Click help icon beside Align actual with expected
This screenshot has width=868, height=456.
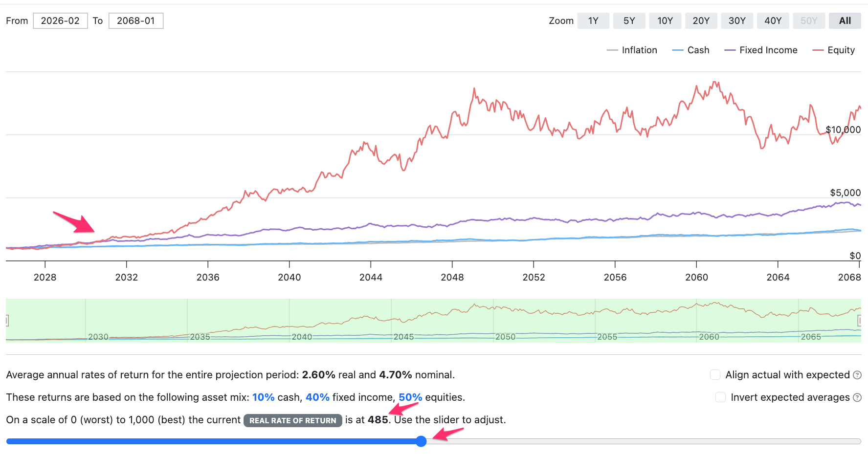point(857,375)
